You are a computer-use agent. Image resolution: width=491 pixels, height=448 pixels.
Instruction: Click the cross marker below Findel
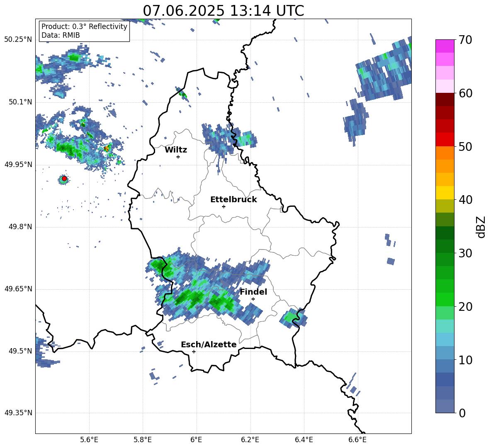click(x=253, y=299)
